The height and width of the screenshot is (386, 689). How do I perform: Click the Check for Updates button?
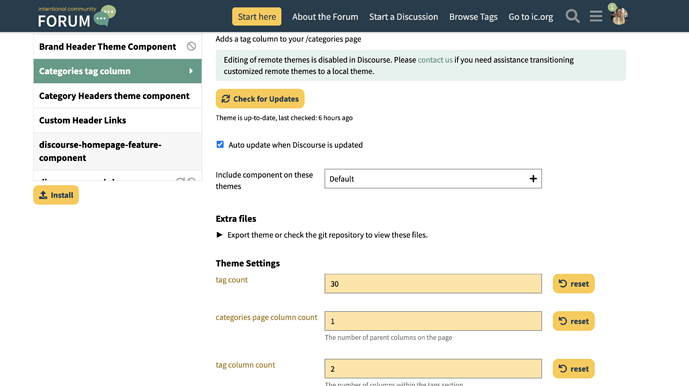(x=260, y=99)
